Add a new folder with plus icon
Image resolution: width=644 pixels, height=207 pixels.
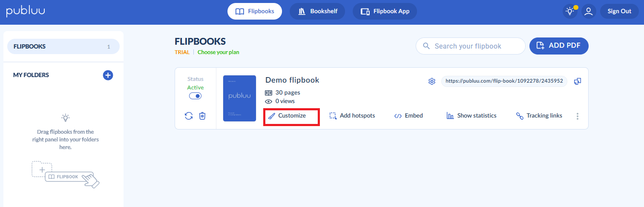tap(108, 75)
